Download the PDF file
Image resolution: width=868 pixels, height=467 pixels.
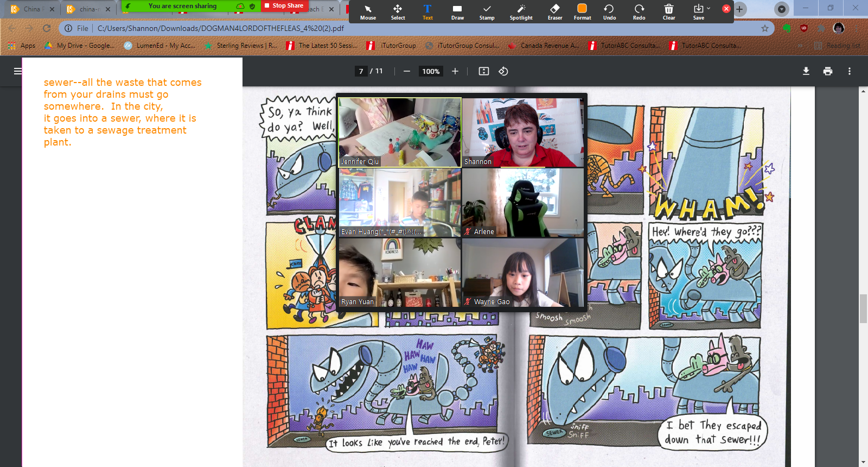coord(806,71)
